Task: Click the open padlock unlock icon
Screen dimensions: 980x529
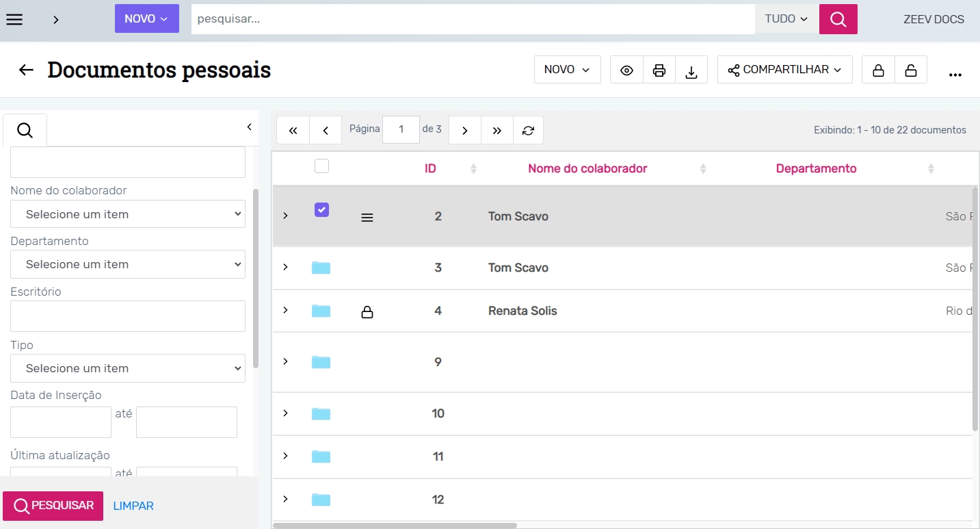Action: [x=911, y=70]
